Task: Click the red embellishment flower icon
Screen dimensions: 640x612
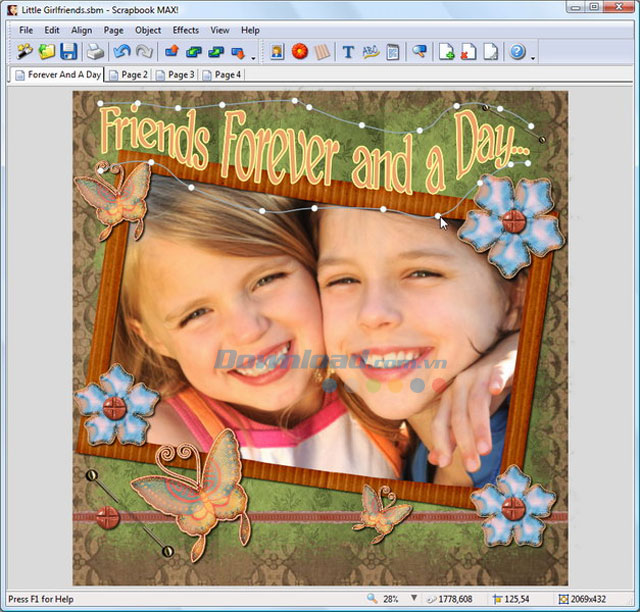Action: point(299,52)
